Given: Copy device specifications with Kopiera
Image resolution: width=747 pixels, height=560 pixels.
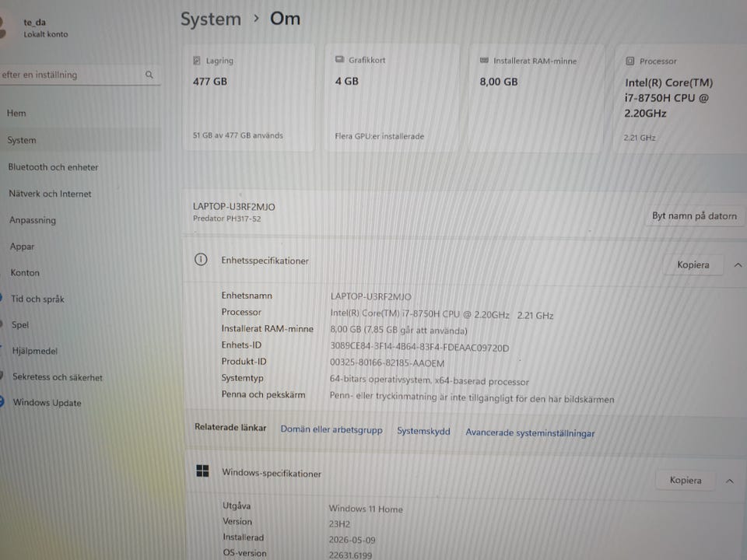Looking at the screenshot, I should click(x=693, y=264).
